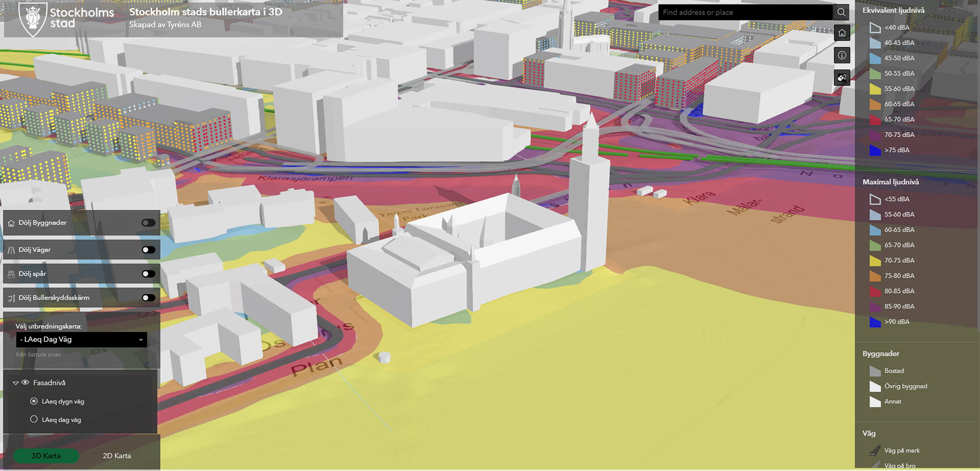Click the Dölj Vägar road icon
The height and width of the screenshot is (471, 980).
coord(12,249)
